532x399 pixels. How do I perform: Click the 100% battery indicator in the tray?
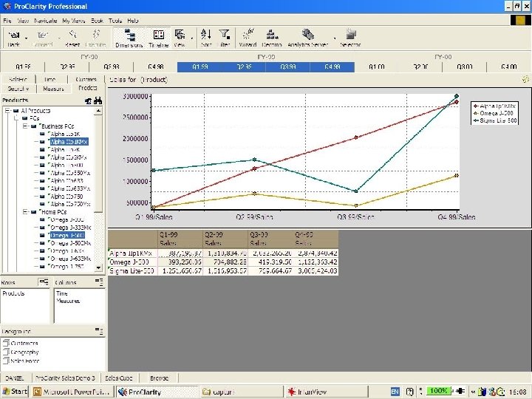pyautogui.click(x=438, y=391)
